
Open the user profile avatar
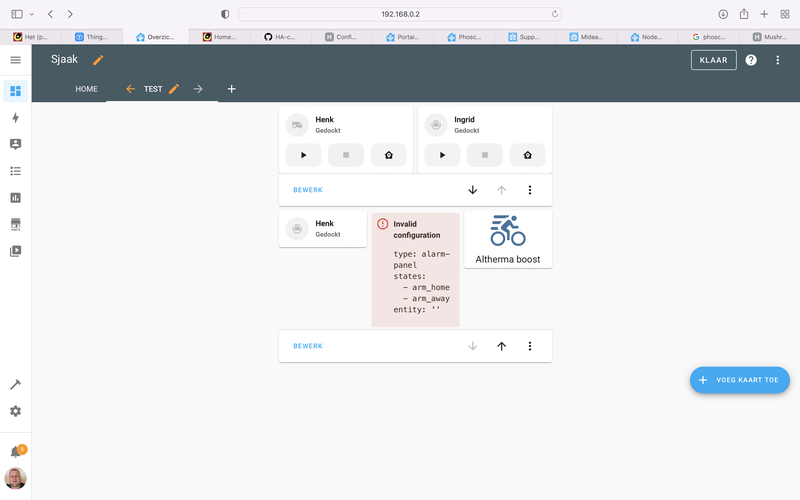coord(15,479)
